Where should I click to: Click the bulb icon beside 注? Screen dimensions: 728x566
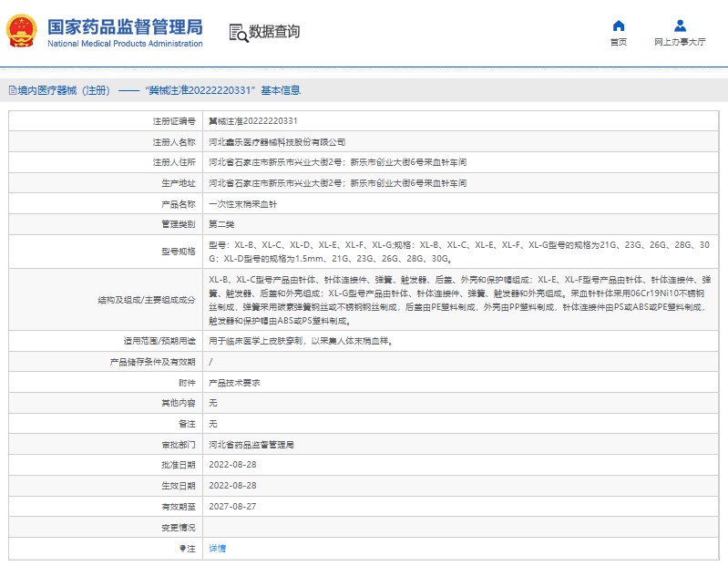click(181, 549)
